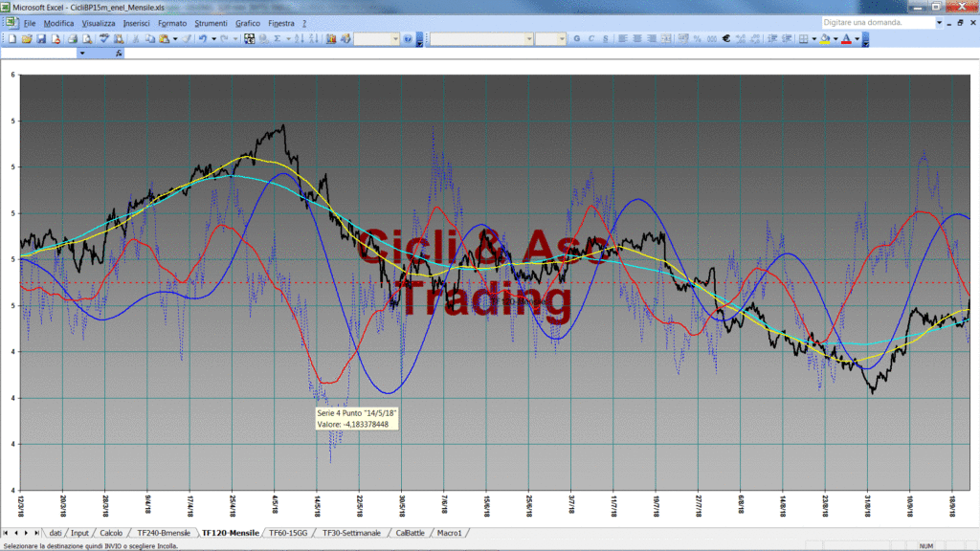Open the Chart Wizard icon
This screenshot has height=551, width=980.
click(330, 38)
